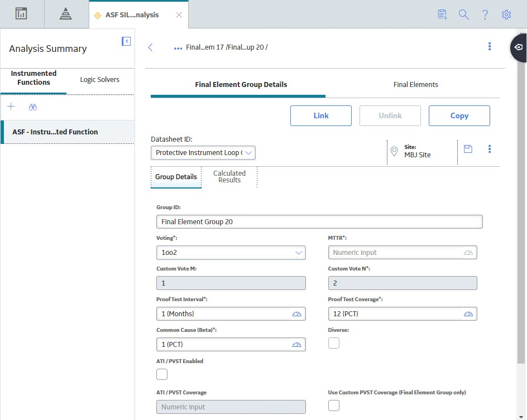Click the site location pin icon
This screenshot has height=420, width=527.
[394, 151]
